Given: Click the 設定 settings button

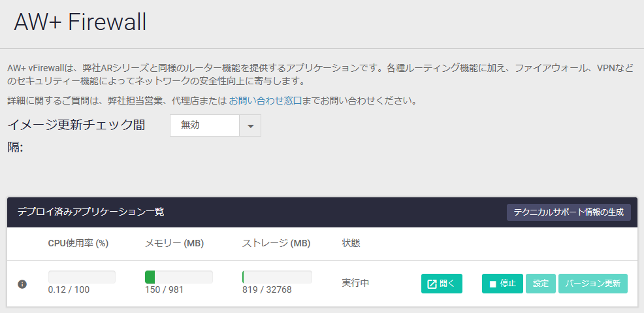Looking at the screenshot, I should 541,284.
